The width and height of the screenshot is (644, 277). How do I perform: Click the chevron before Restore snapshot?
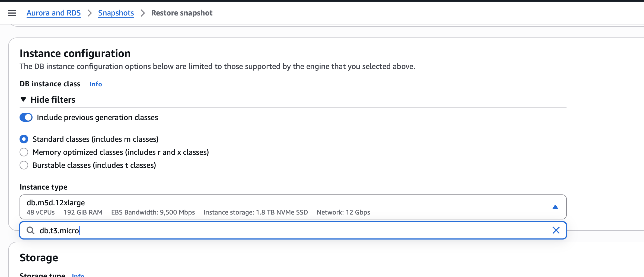coord(143,13)
